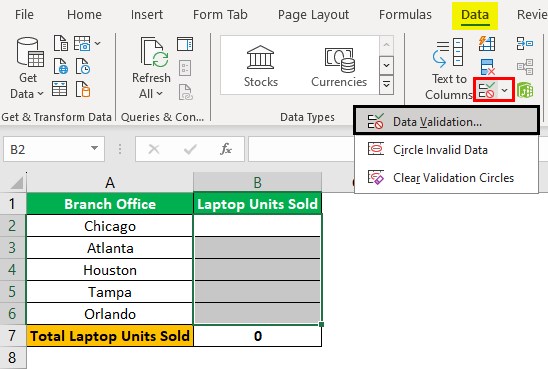Click the Tampa cell
The height and width of the screenshot is (369, 548).
(110, 292)
